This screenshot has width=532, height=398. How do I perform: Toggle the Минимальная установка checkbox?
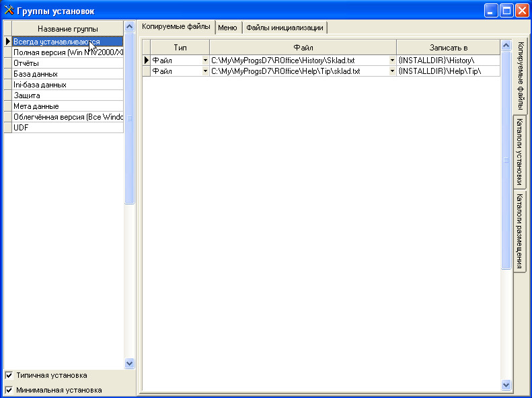point(9,390)
